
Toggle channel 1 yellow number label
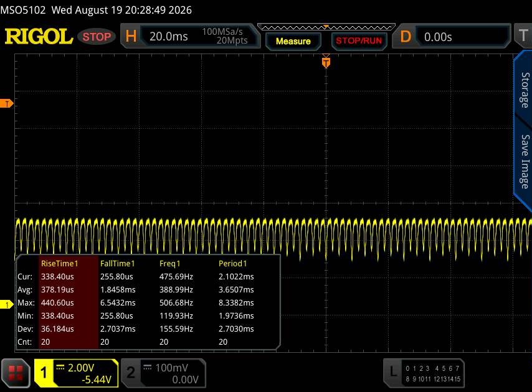click(44, 373)
